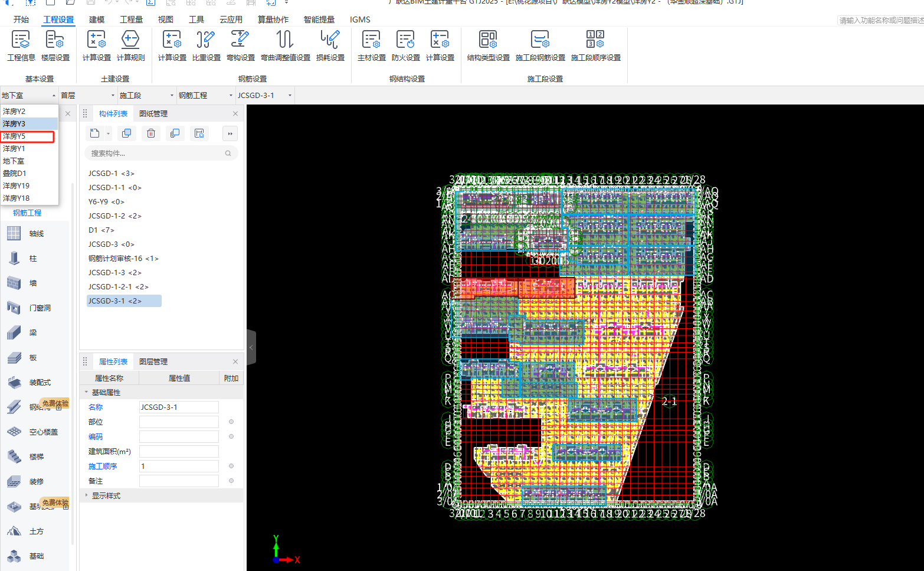Collapse the 基础属性 group
The image size is (924, 571).
(86, 392)
